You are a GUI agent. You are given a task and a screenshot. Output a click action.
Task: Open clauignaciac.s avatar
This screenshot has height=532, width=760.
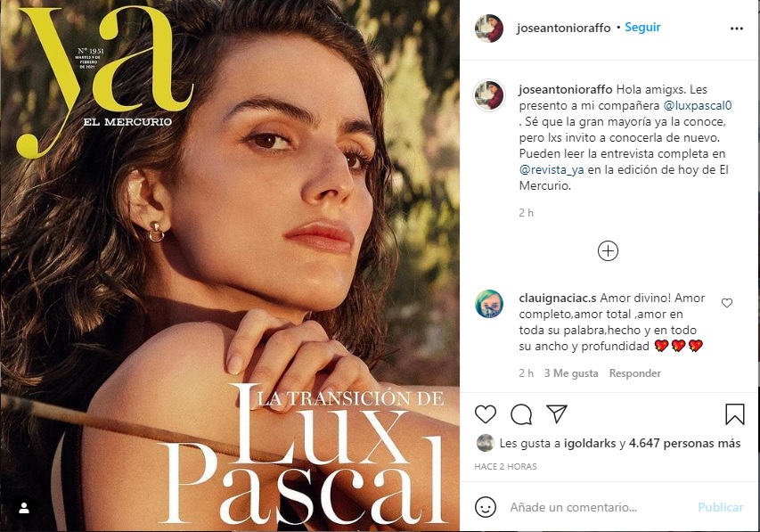[489, 304]
